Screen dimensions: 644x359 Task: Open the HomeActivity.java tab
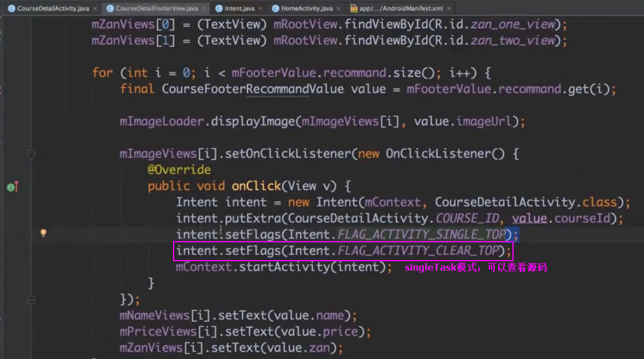(x=307, y=8)
